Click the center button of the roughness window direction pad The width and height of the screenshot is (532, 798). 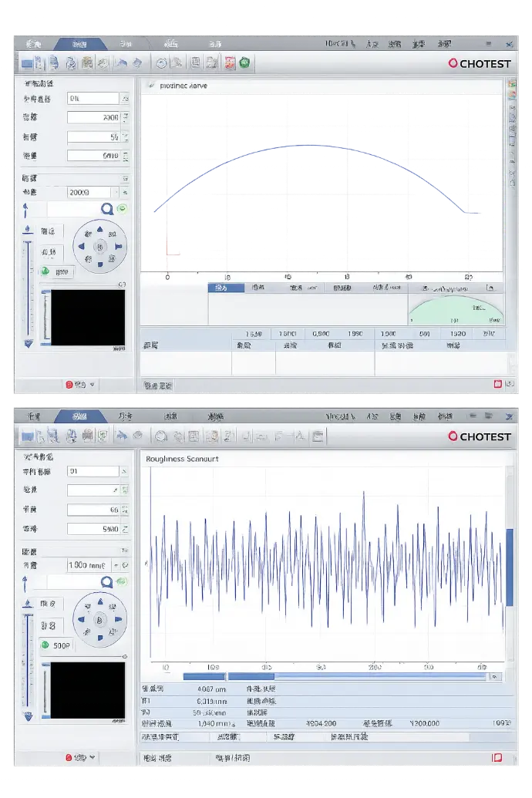(x=99, y=620)
